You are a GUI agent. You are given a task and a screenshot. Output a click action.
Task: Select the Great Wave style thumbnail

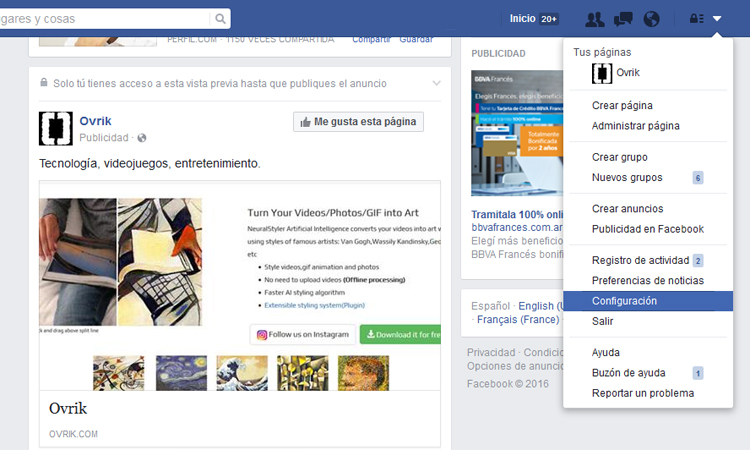(x=242, y=373)
